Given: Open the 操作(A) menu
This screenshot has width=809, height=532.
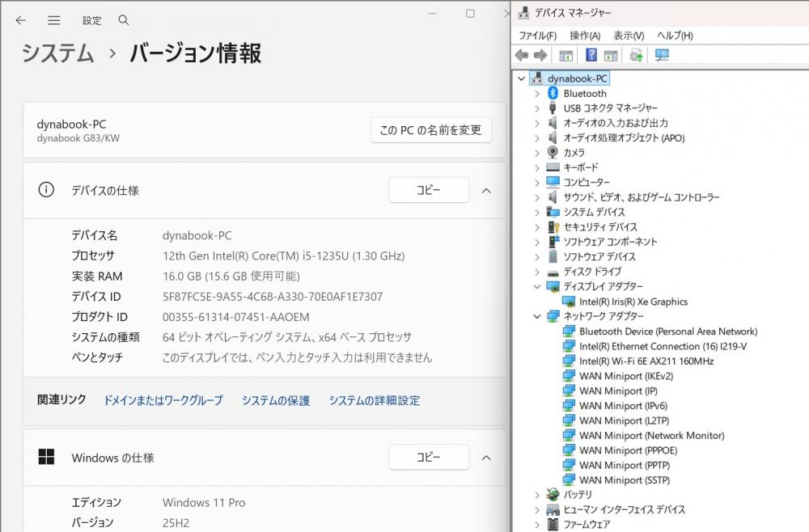Looking at the screenshot, I should click(585, 36).
